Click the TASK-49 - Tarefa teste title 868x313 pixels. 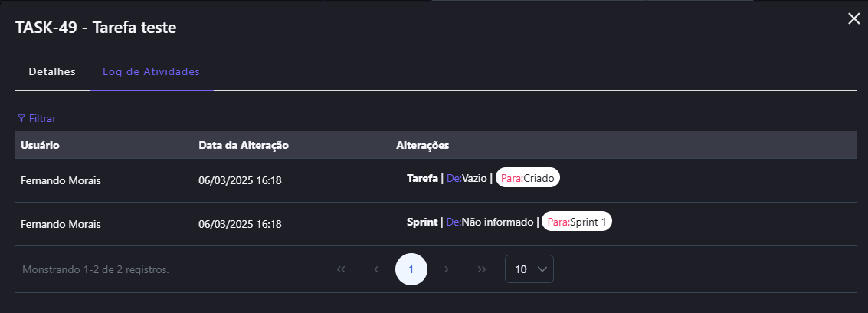click(97, 28)
